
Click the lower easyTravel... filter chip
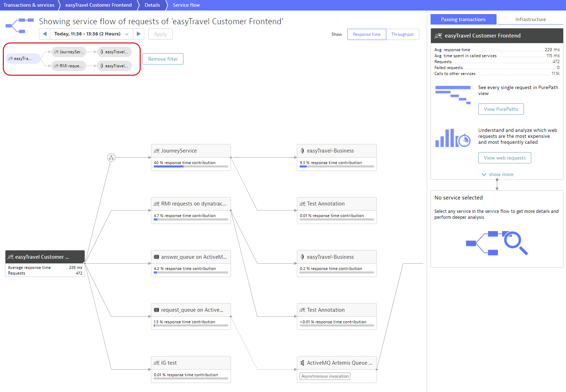coord(114,66)
